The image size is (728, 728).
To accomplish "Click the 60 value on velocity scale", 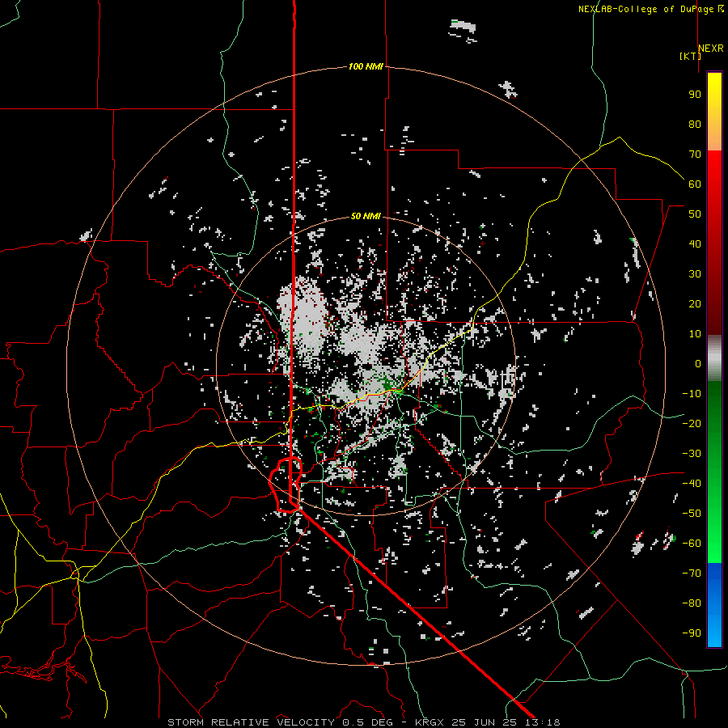I will pos(695,184).
